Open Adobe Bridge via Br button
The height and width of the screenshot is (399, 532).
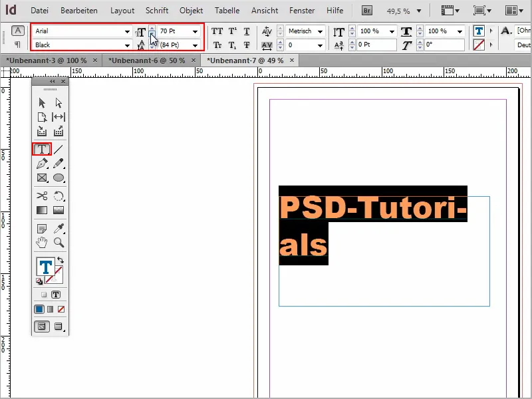click(x=366, y=11)
